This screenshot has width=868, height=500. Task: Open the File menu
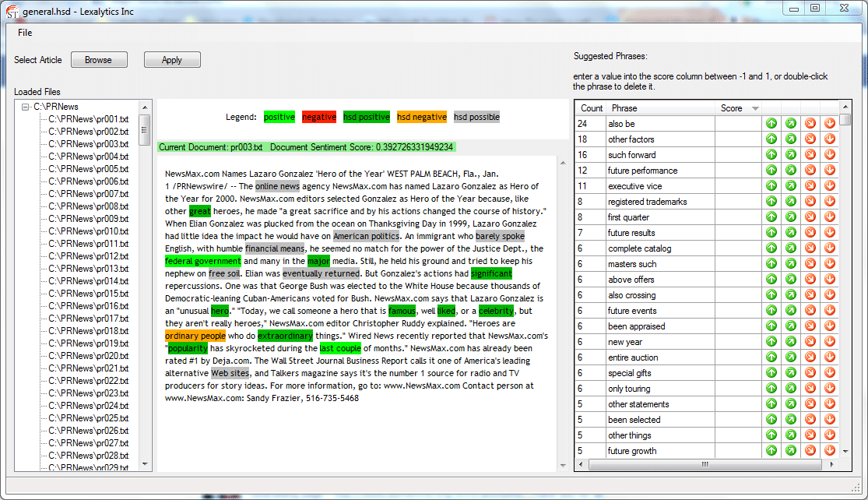point(24,32)
